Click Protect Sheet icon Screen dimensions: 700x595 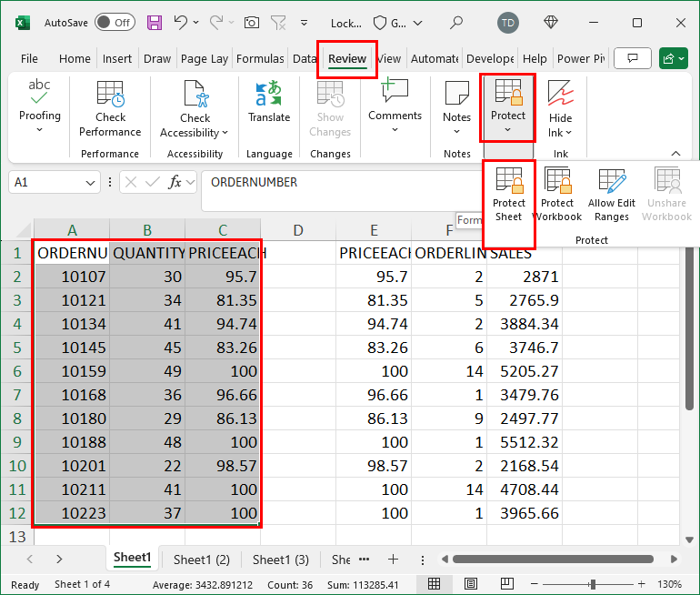click(x=509, y=180)
